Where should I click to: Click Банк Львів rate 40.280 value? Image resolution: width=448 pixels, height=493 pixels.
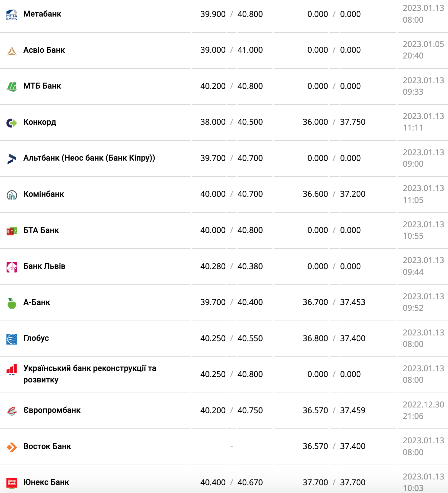(x=213, y=266)
